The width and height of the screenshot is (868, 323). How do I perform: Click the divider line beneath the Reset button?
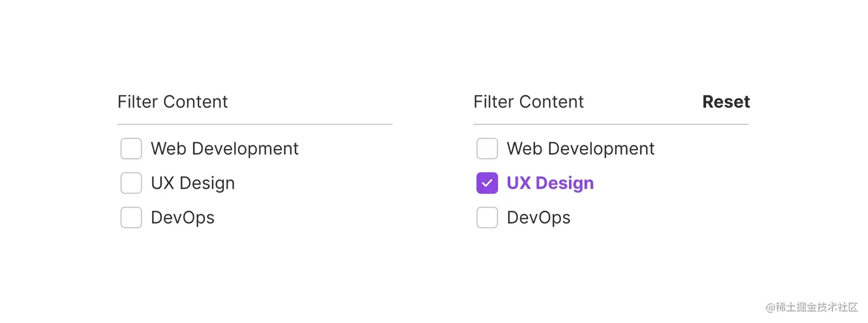point(610,124)
